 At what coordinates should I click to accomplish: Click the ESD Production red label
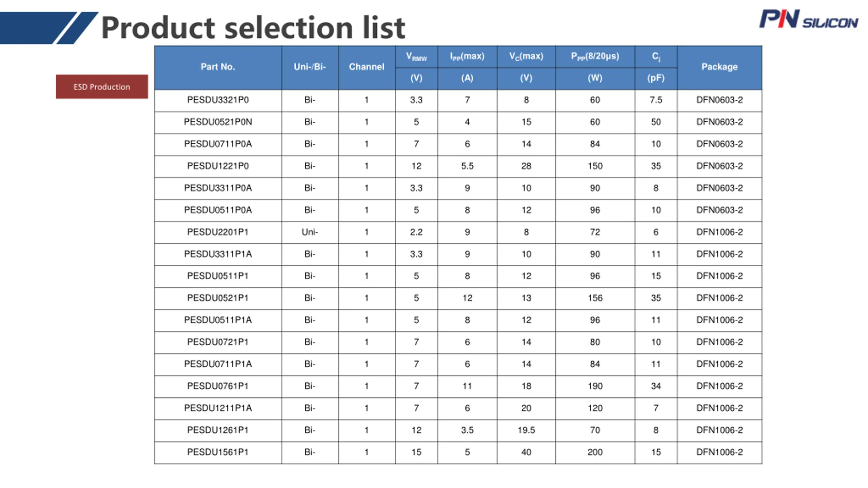pyautogui.click(x=102, y=87)
